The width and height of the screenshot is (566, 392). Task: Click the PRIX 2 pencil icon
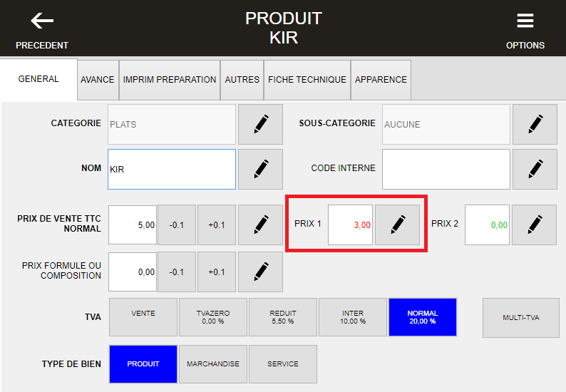click(x=534, y=225)
